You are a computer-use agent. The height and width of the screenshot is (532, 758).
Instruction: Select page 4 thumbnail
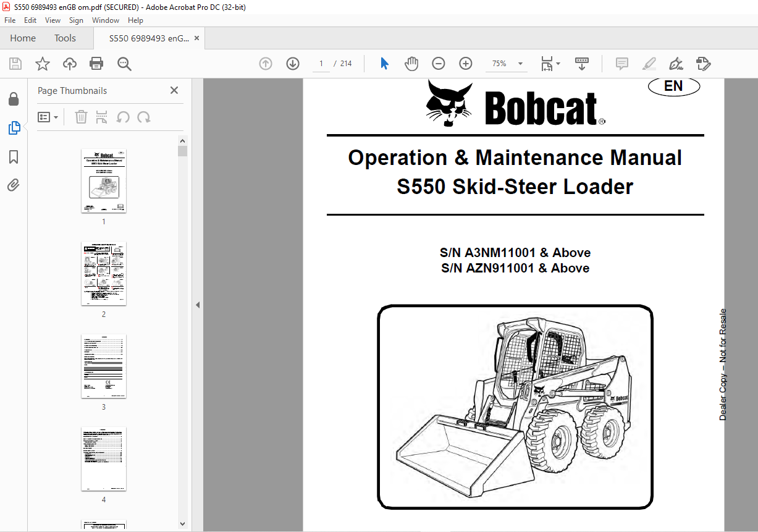(104, 458)
